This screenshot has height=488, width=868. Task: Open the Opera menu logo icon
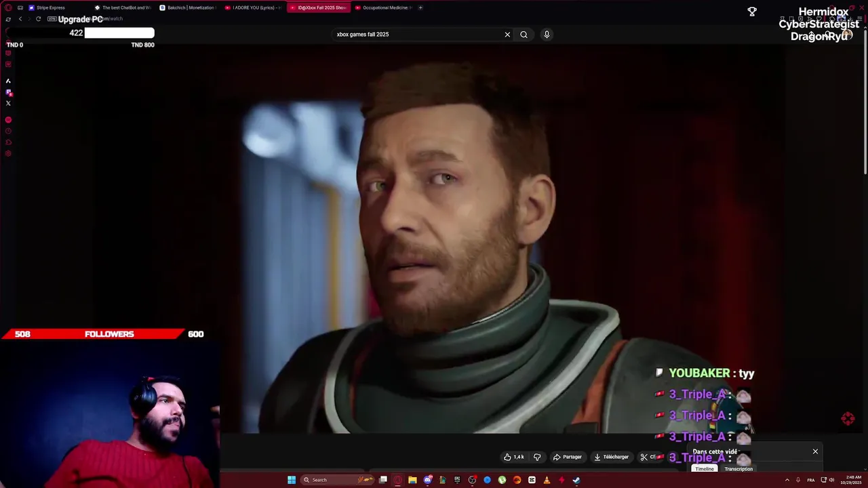[x=8, y=7]
